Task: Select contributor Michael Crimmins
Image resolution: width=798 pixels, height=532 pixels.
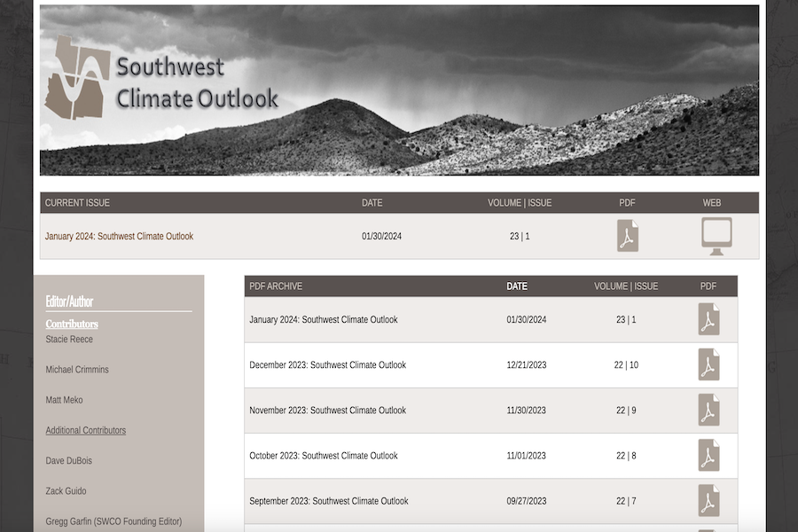Action: coord(77,370)
